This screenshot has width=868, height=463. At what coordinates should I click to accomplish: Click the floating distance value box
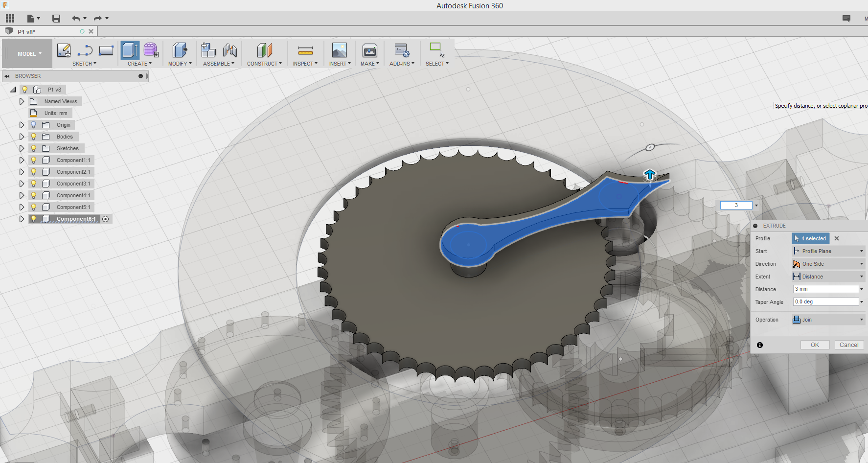736,206
